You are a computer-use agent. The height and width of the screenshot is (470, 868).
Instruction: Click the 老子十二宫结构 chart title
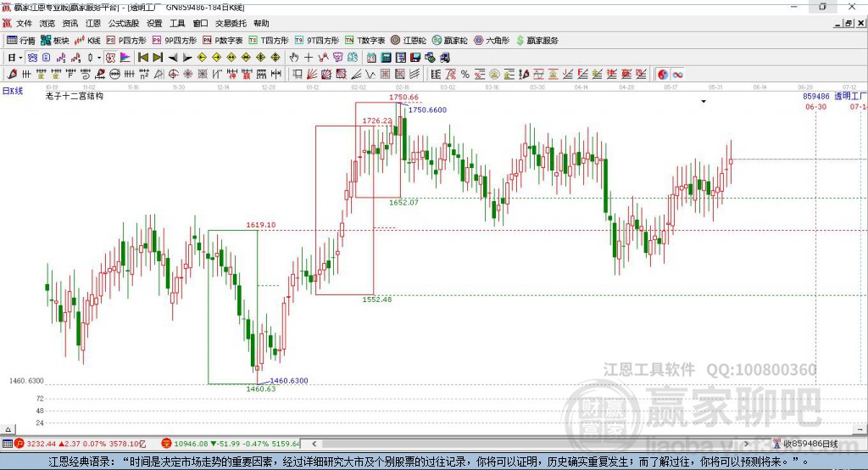pyautogui.click(x=75, y=97)
